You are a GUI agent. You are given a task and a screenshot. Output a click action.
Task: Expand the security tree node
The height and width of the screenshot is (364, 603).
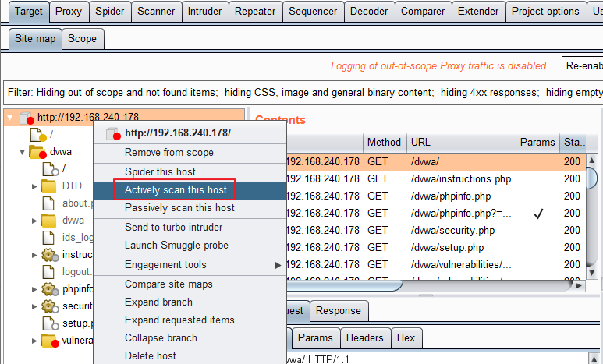click(x=34, y=306)
